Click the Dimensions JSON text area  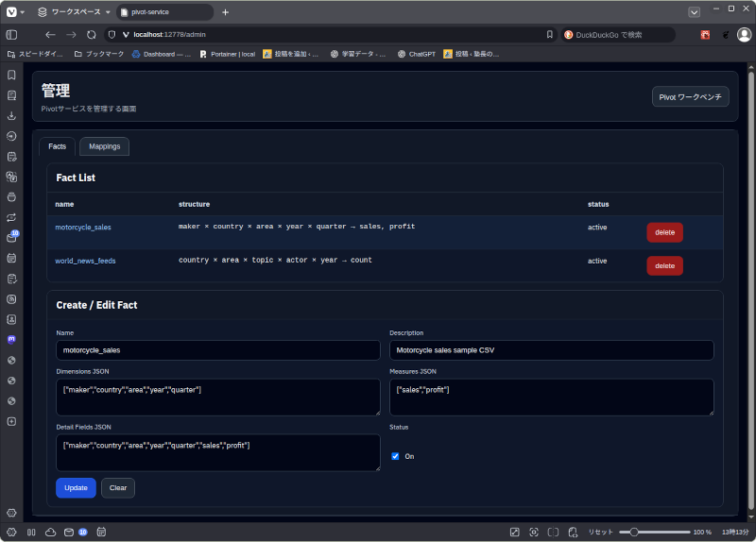[218, 398]
